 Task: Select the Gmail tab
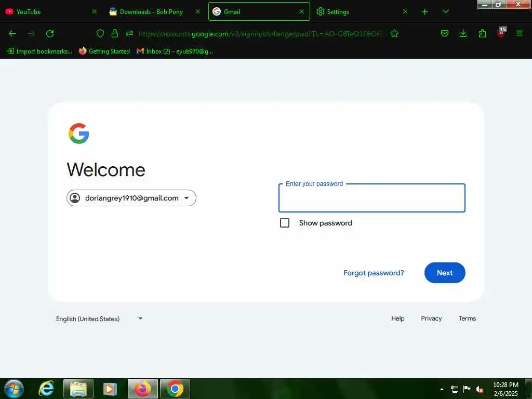(259, 11)
